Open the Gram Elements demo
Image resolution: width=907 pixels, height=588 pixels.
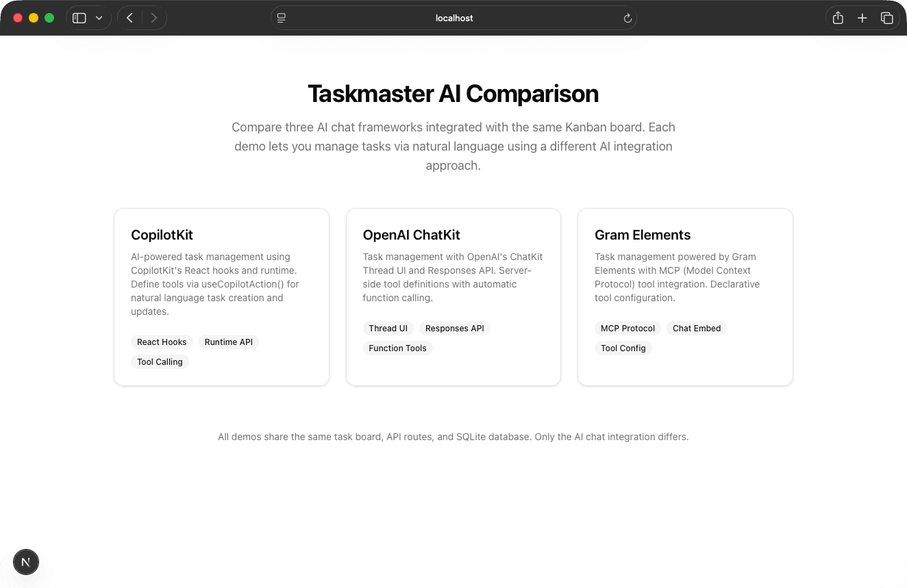point(685,297)
